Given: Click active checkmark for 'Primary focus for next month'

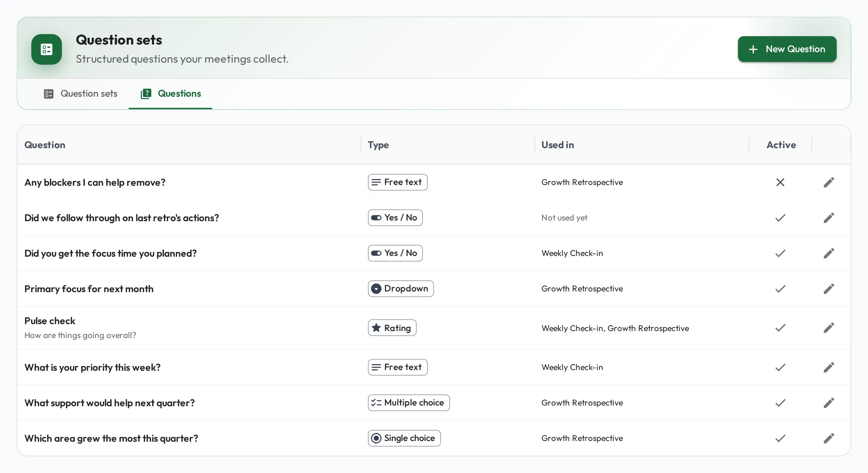Looking at the screenshot, I should tap(780, 289).
